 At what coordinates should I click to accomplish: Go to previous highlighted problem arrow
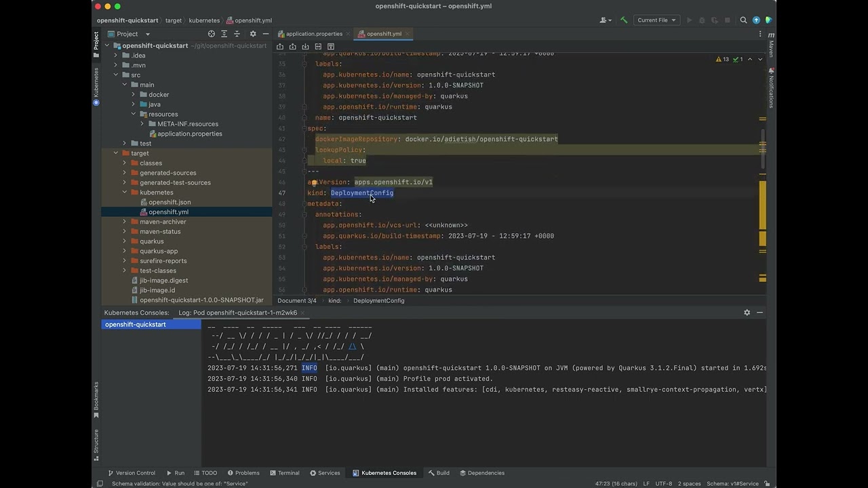(x=749, y=60)
